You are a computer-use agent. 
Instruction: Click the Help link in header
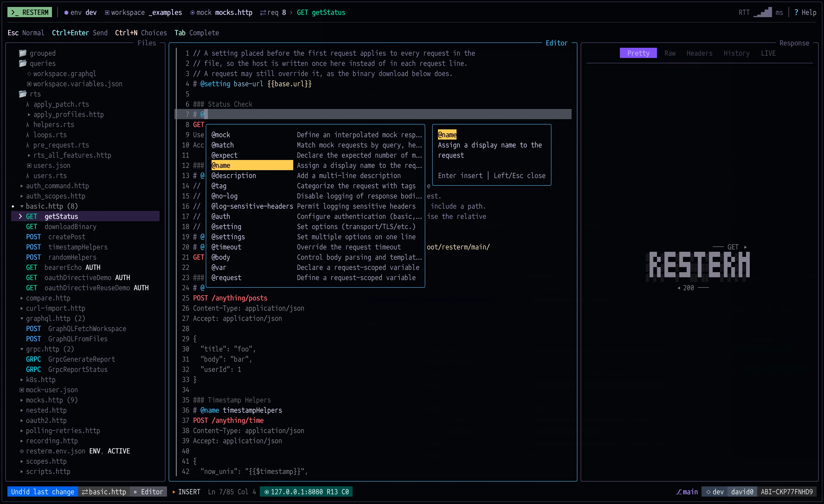point(809,12)
